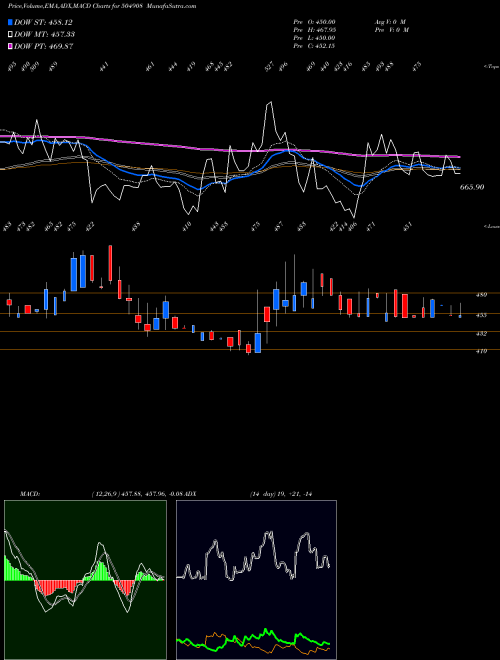Viewport: 500px width, 660px height.
Task: Click the 'Pre O: 450.00' value
Action: pos(314,22)
